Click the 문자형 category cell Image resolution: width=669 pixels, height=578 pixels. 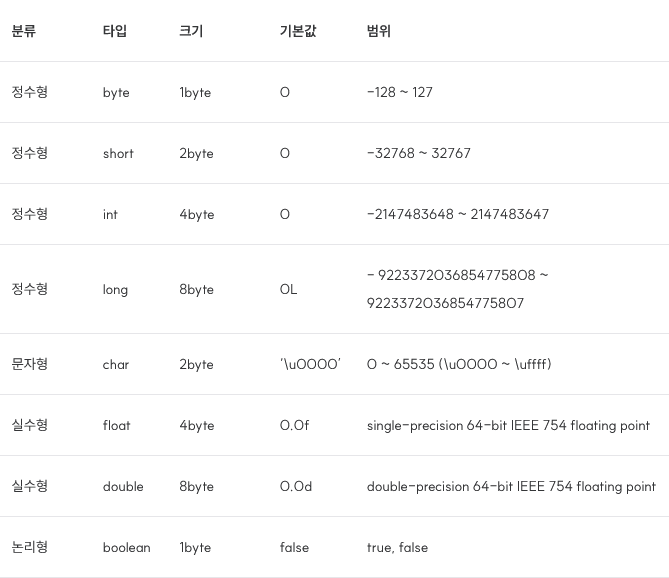click(x=29, y=364)
